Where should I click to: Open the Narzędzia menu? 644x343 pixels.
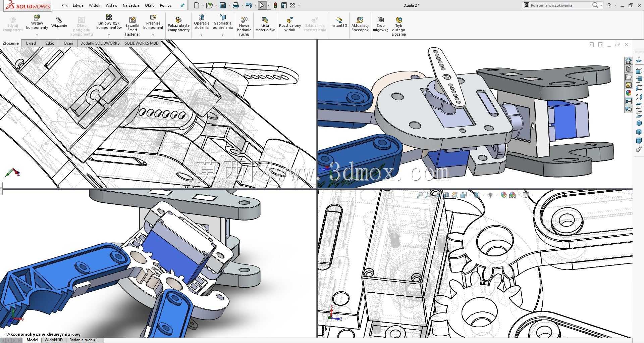(131, 5)
